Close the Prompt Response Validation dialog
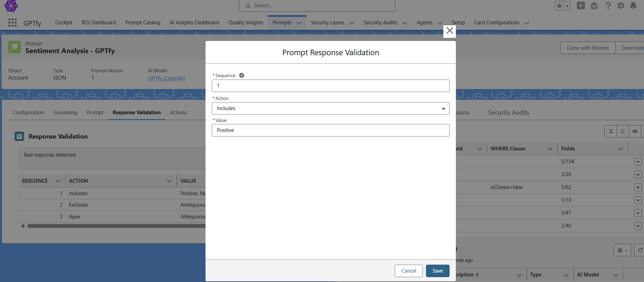The width and height of the screenshot is (644, 282). click(x=450, y=31)
